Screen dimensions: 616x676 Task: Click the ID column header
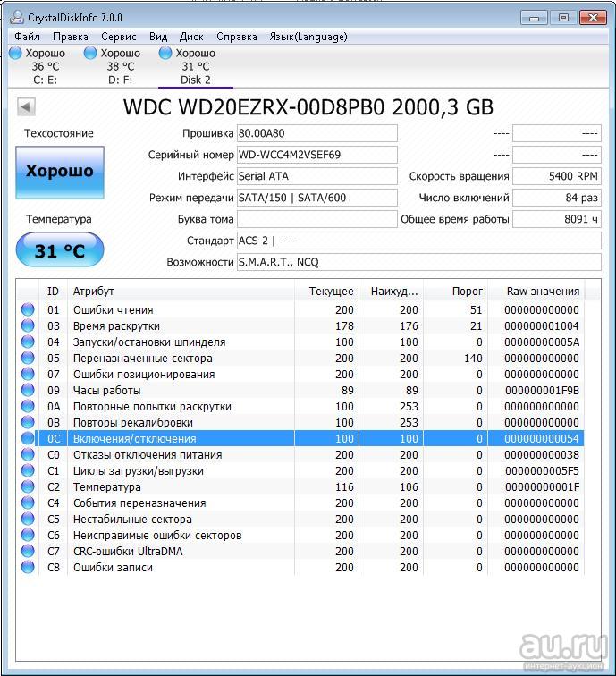point(53,291)
